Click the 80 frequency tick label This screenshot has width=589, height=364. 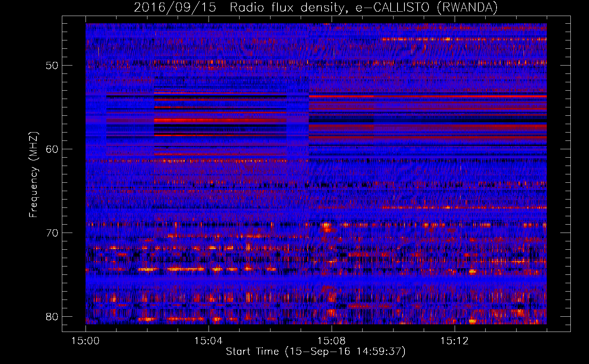click(52, 317)
